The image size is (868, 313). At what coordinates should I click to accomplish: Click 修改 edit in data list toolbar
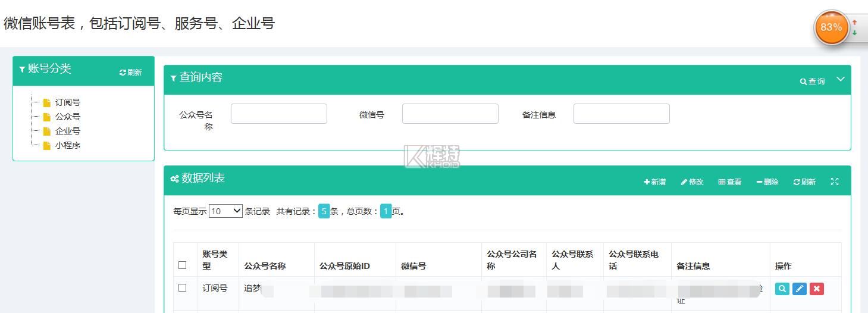click(x=692, y=182)
